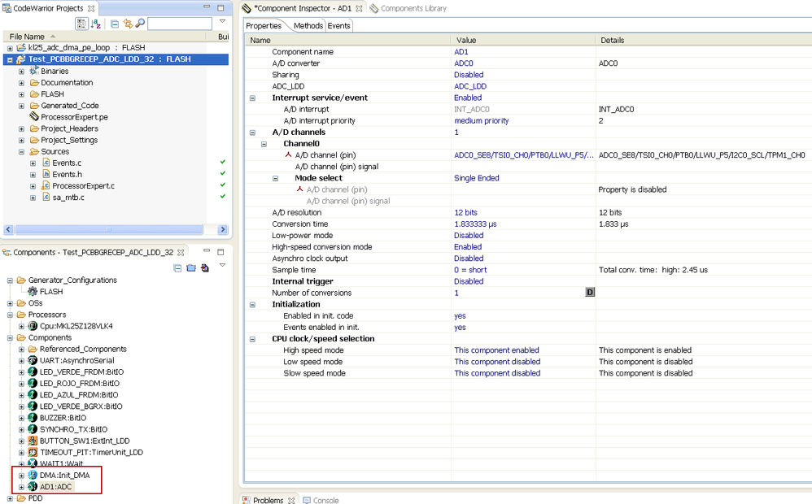
Task: Toggle Internal trigger 'Disabled' value
Action: tap(469, 281)
